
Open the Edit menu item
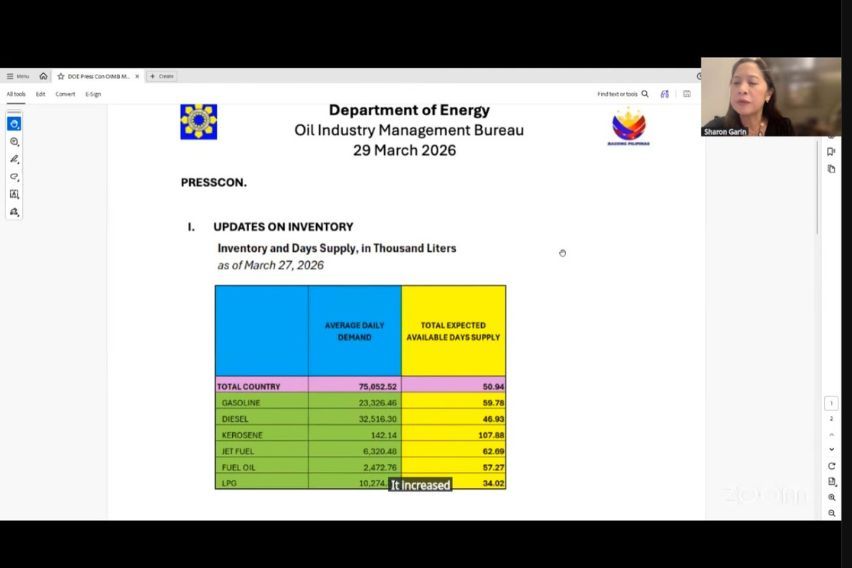coord(41,94)
